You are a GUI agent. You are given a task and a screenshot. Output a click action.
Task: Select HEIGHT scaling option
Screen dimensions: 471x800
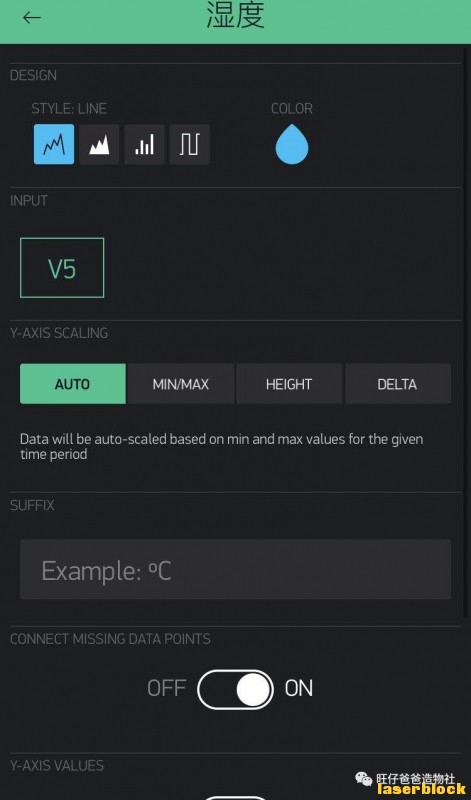289,384
